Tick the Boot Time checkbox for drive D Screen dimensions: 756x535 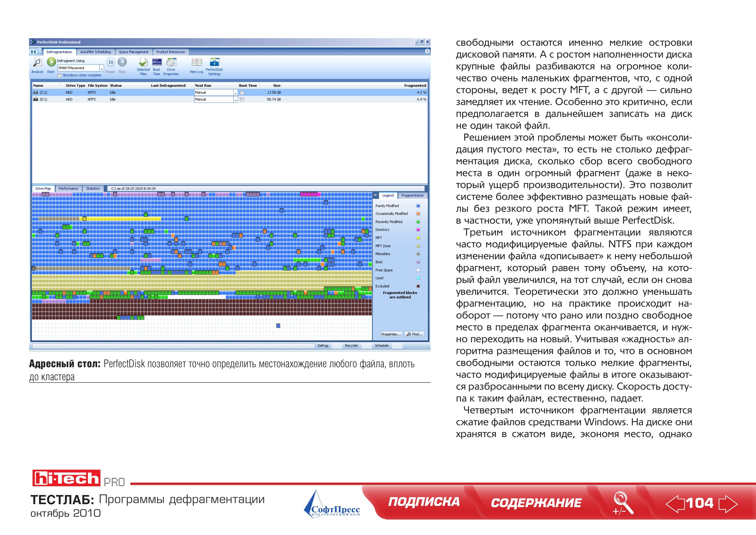tap(242, 99)
